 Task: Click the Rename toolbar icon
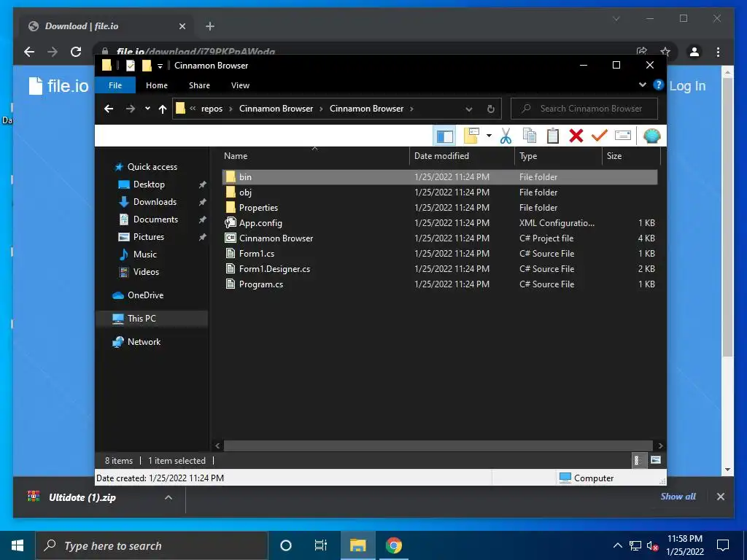[623, 136]
